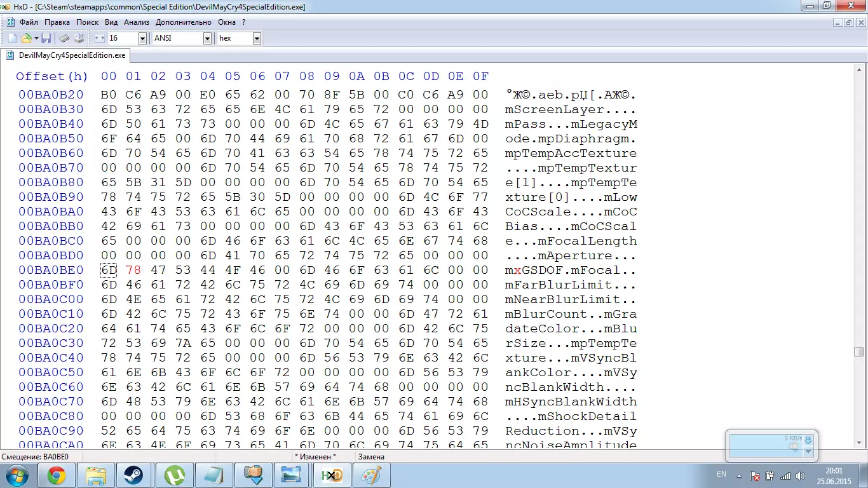Click the volume speaker tray icon

[799, 475]
